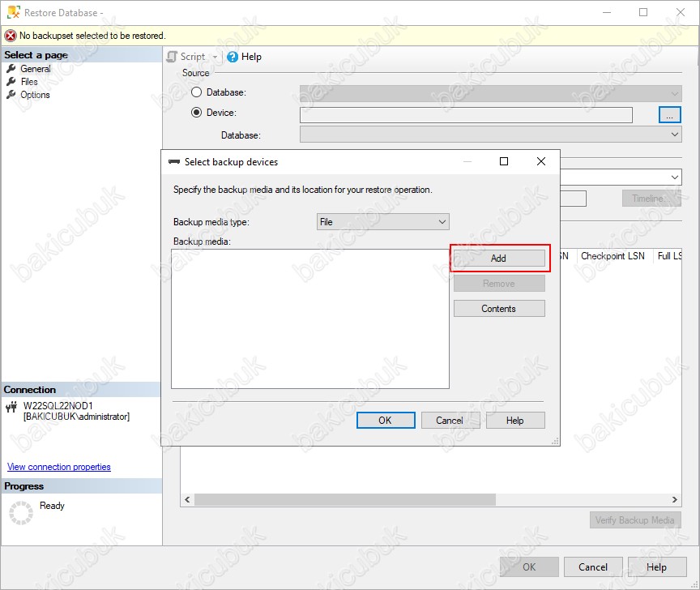Click the BAKICUBUK\administrator login text
The width and height of the screenshot is (700, 590).
(x=76, y=417)
